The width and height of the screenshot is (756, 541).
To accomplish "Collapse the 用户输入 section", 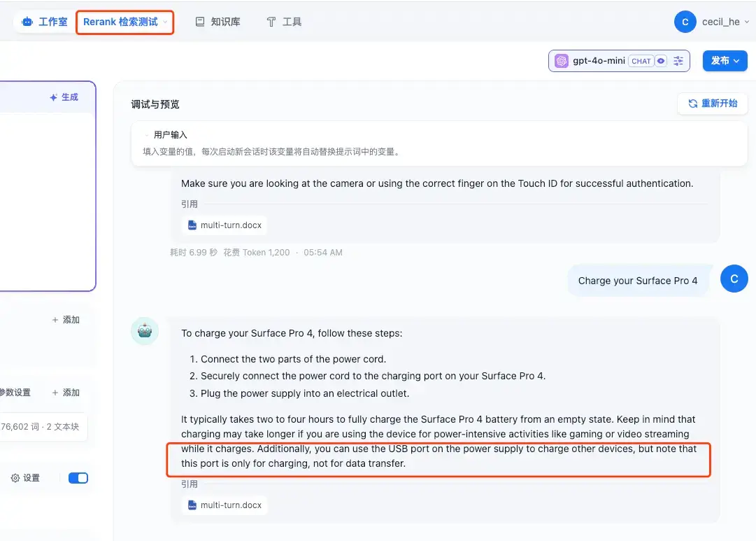I will coord(146,135).
